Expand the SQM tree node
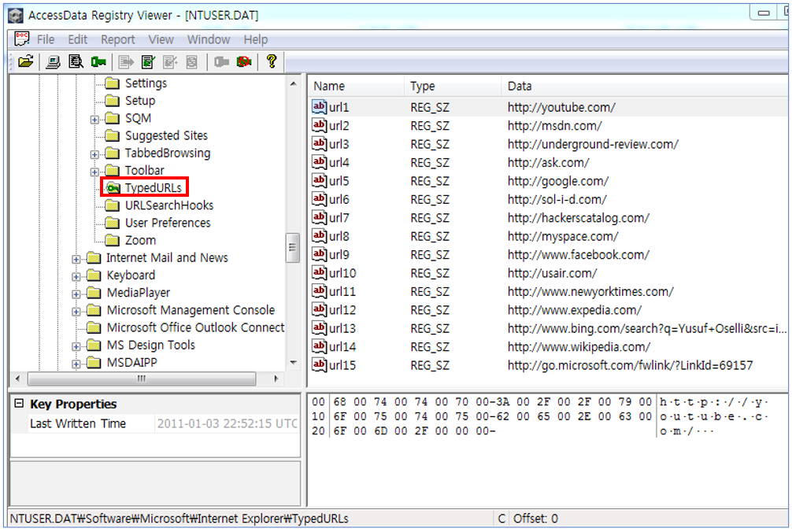 tap(94, 120)
